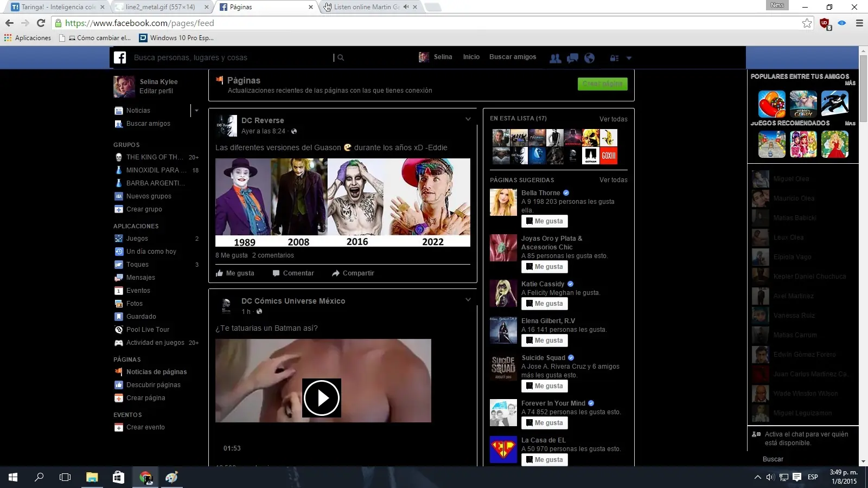Click the system volume icon
The height and width of the screenshot is (488, 868).
770,477
